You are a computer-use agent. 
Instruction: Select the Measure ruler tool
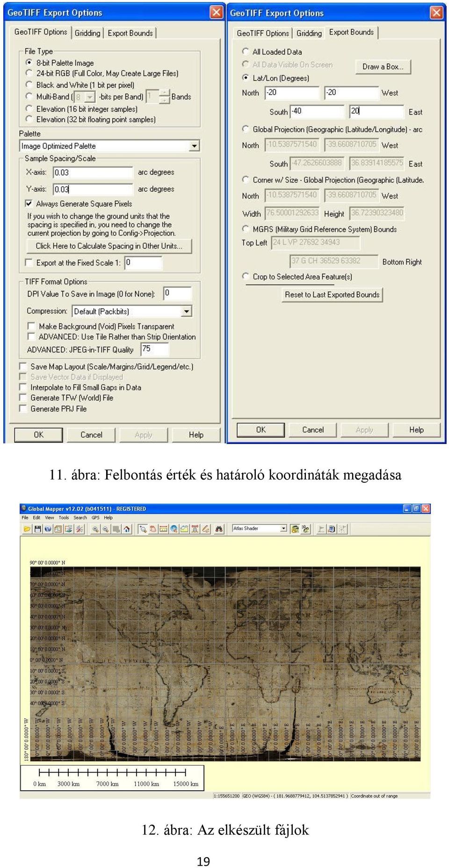click(x=163, y=529)
